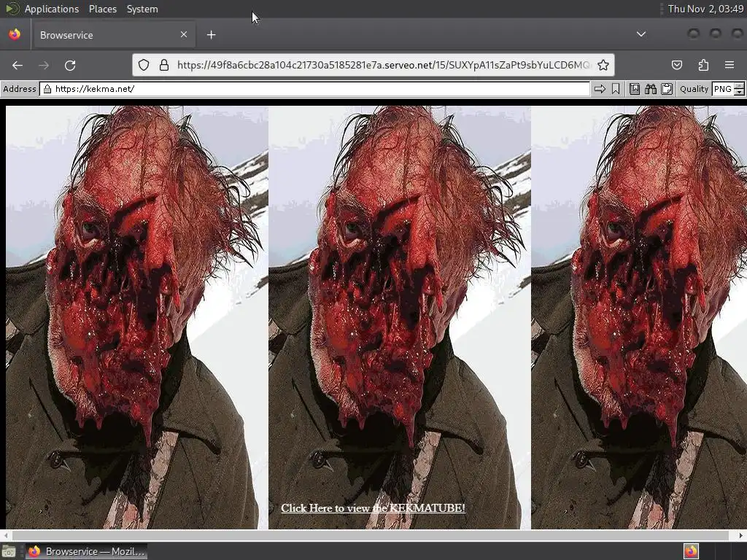Click the binoculars find icon

pyautogui.click(x=651, y=89)
